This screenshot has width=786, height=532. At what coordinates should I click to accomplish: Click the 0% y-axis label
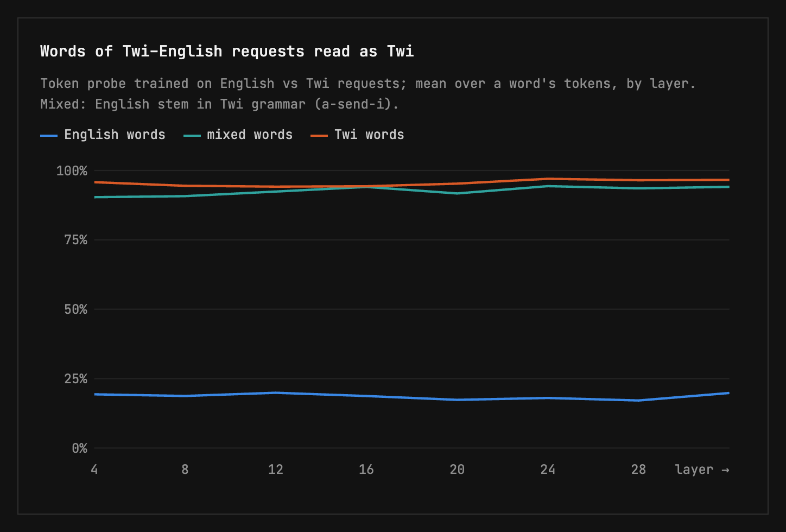(x=79, y=448)
